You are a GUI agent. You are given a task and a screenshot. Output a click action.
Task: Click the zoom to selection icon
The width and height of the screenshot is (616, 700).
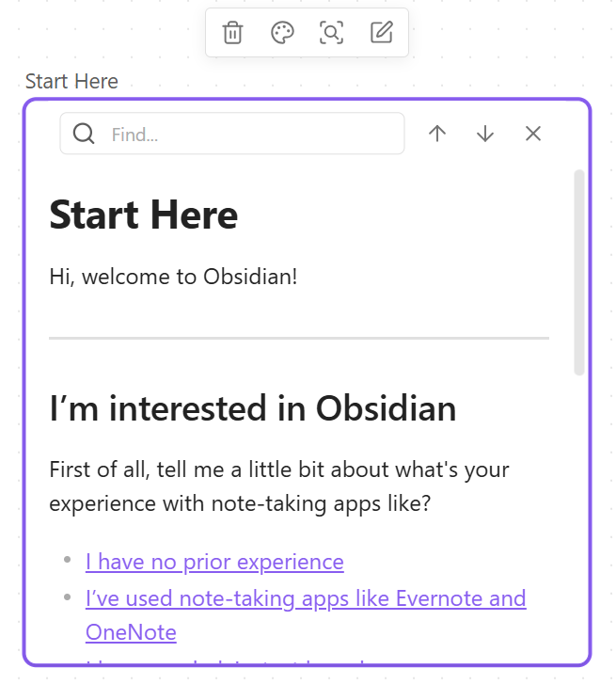pyautogui.click(x=331, y=33)
